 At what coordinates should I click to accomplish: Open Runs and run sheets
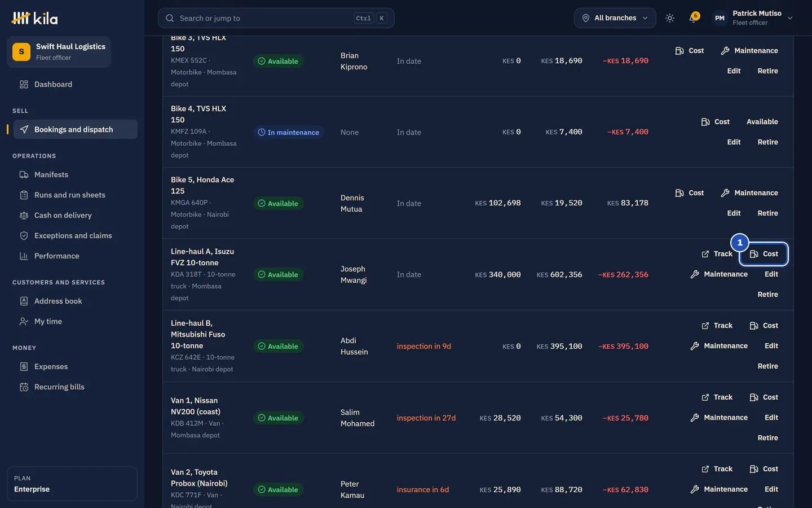pos(76,195)
